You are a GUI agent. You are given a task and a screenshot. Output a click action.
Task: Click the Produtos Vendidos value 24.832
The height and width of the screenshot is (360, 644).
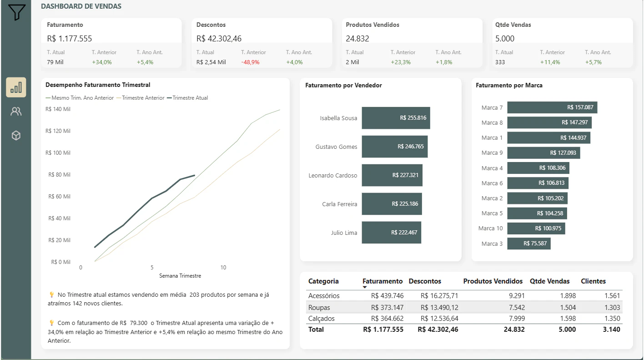pos(357,39)
